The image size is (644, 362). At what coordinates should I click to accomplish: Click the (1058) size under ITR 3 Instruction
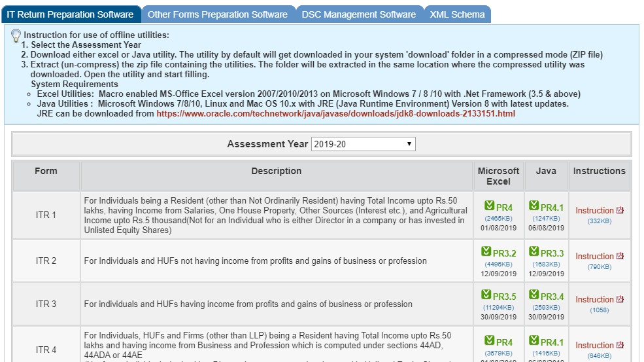tap(600, 310)
